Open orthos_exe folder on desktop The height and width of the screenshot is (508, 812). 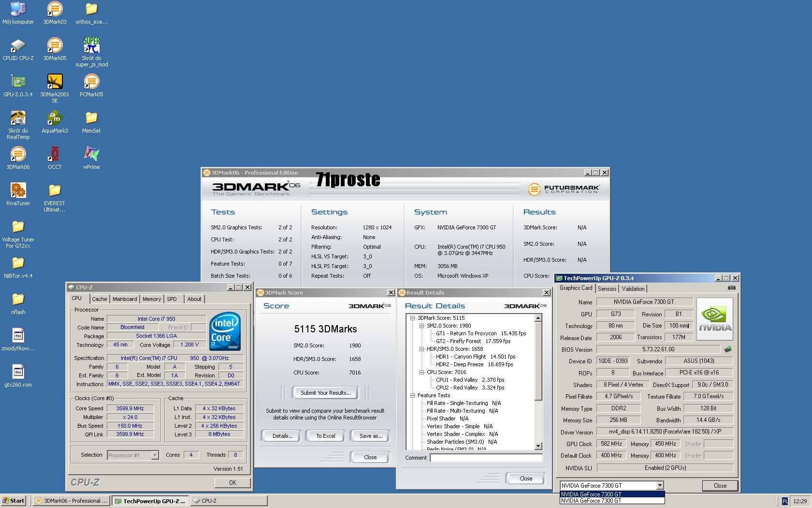[91, 13]
